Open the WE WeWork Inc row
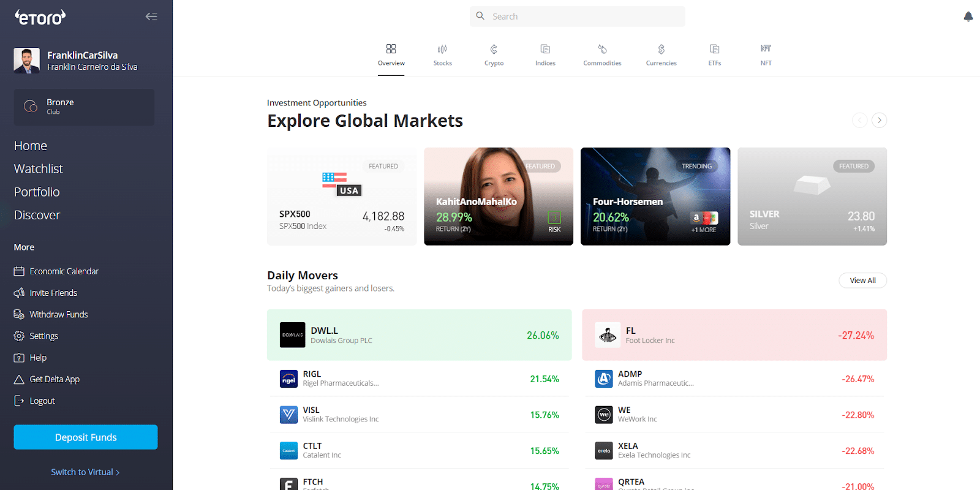Screen dimensions: 980x490 (x=734, y=415)
